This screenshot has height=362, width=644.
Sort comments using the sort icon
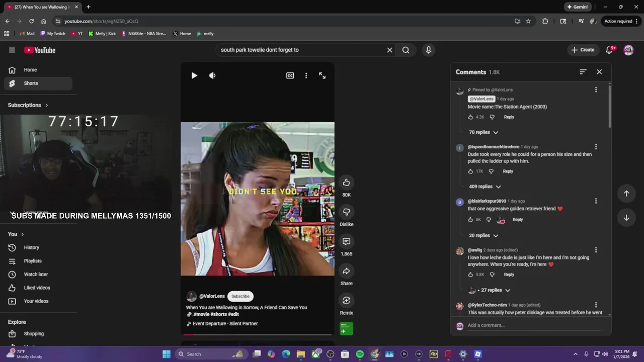583,72
